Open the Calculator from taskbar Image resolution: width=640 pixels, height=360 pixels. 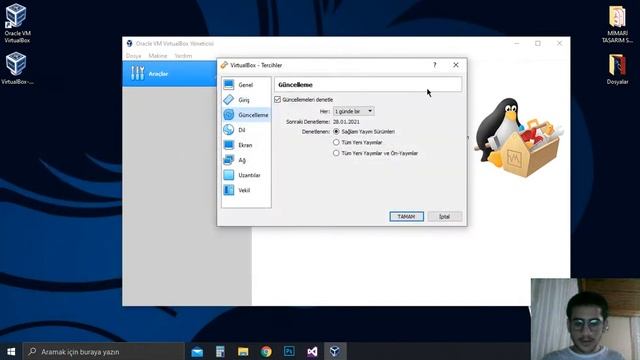(220, 351)
